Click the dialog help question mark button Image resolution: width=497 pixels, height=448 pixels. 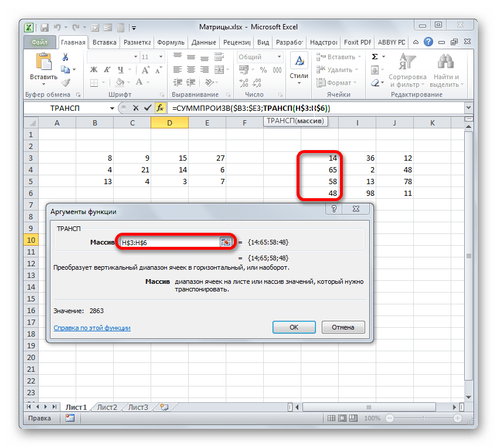(x=333, y=209)
